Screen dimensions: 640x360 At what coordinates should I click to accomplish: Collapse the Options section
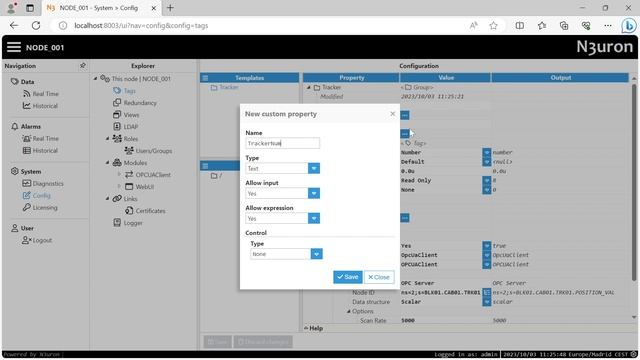click(349, 311)
